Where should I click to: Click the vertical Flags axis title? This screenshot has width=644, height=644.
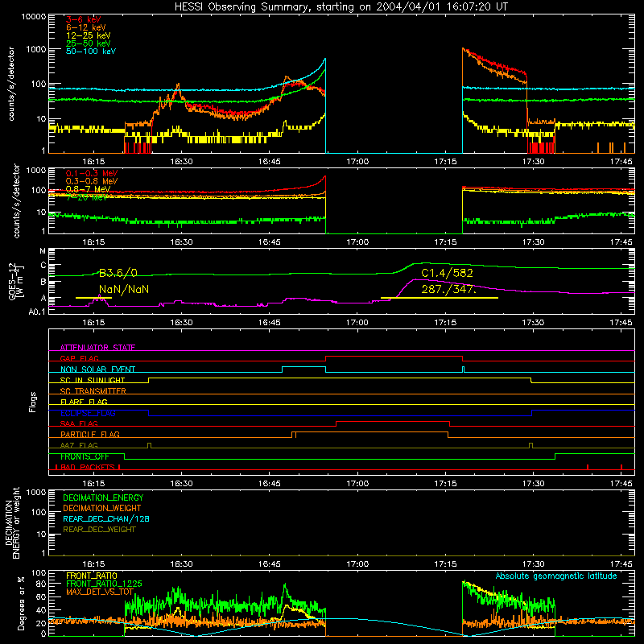pos(33,402)
